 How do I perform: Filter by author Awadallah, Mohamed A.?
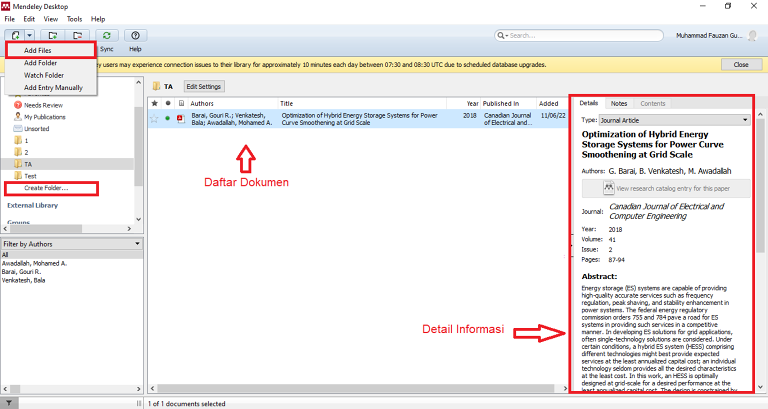pos(34,263)
